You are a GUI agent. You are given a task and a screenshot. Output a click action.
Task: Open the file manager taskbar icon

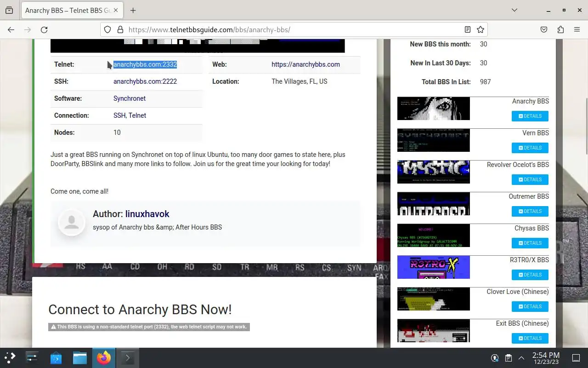(x=80, y=358)
